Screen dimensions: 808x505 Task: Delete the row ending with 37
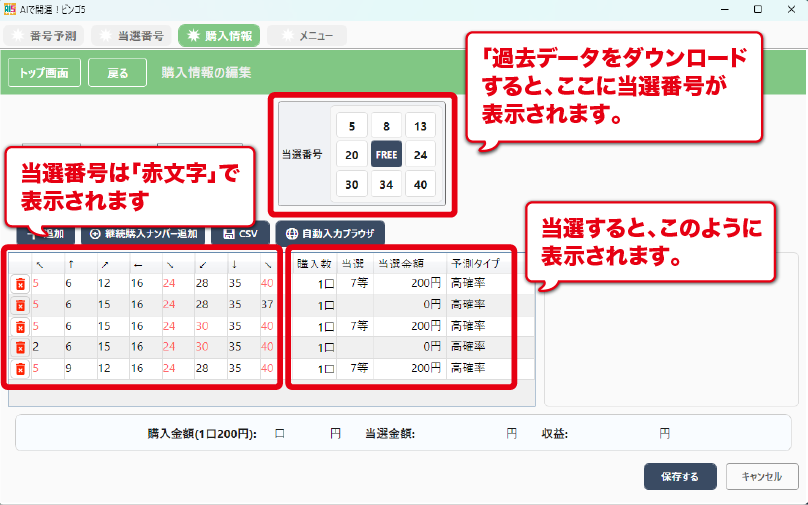point(20,305)
